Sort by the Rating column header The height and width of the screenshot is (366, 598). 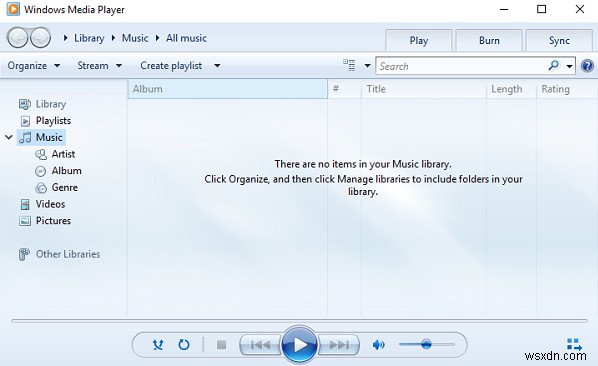567,89
